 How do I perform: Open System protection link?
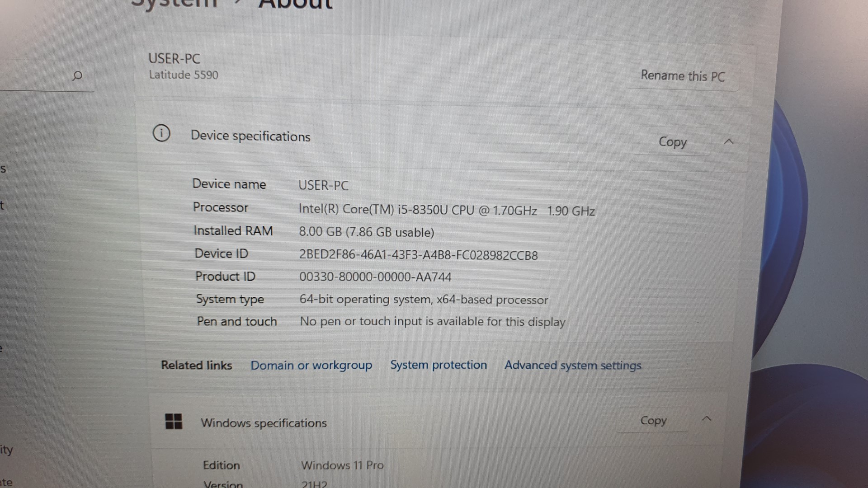[x=439, y=365]
